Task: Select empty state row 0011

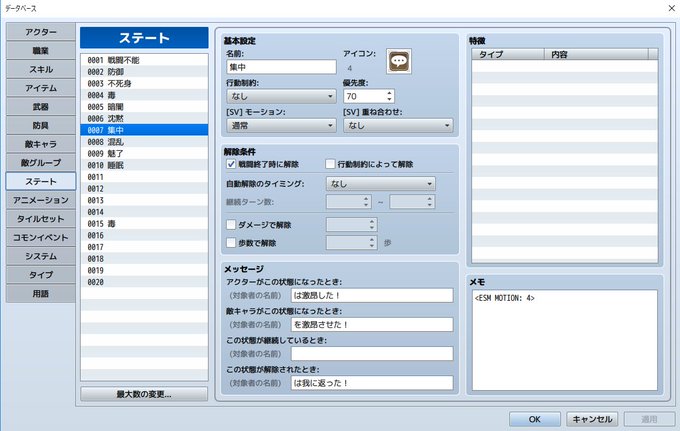Action: coord(144,177)
